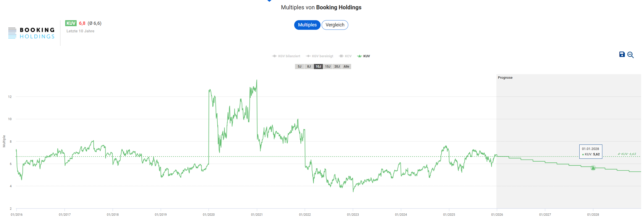Toggle the KGV bilanziert legend series

pyautogui.click(x=286, y=56)
